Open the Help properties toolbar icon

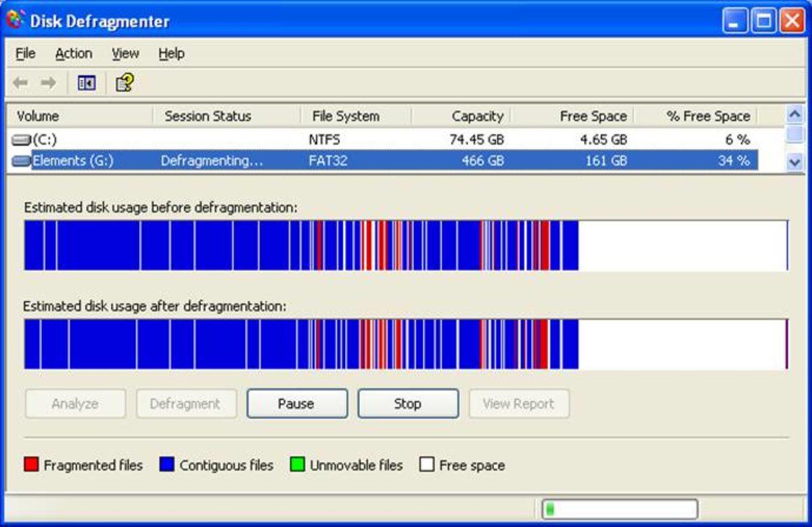(125, 83)
